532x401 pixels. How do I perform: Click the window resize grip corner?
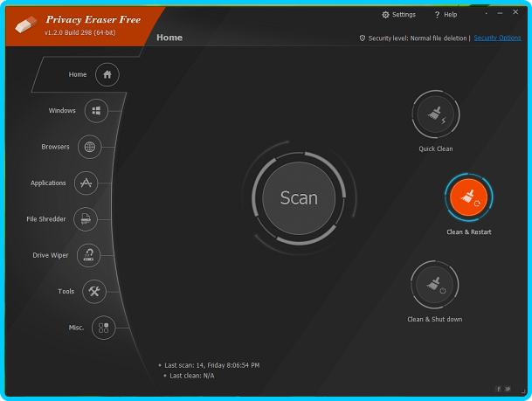coord(523,391)
